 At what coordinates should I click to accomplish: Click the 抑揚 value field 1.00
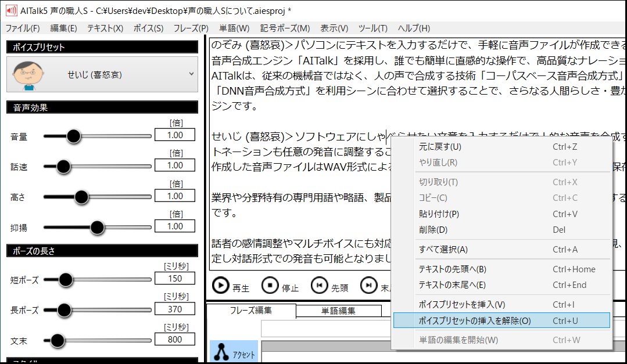tap(175, 226)
